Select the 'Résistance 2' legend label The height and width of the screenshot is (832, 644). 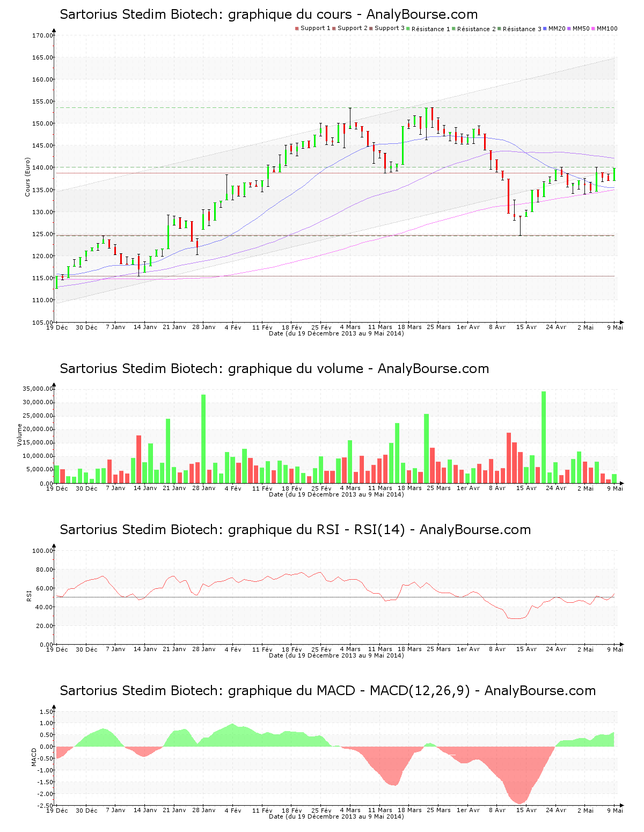coord(477,28)
